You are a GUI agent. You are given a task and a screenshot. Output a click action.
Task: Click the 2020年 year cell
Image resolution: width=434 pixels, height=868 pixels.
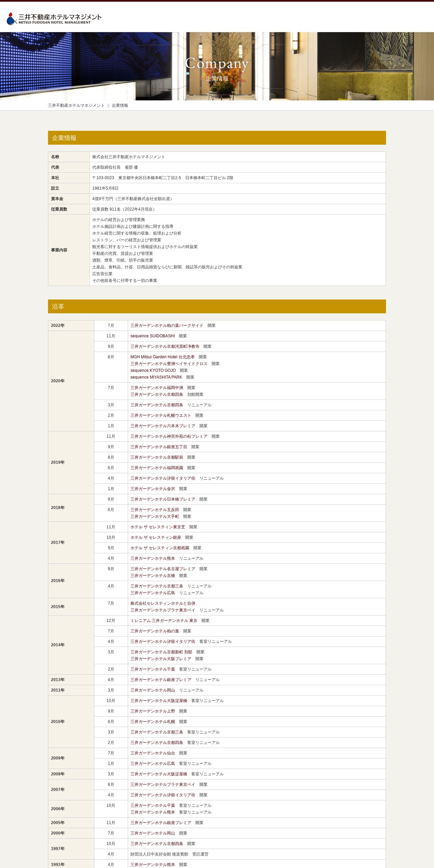click(71, 381)
